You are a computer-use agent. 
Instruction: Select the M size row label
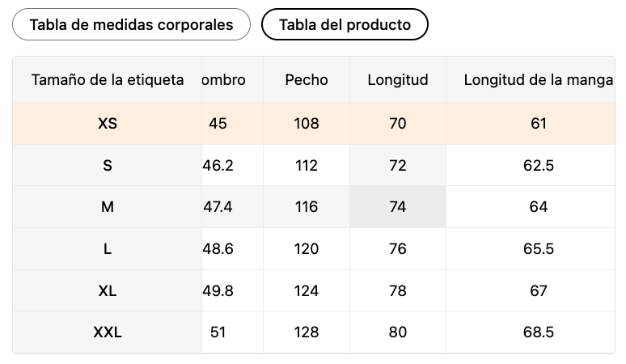tap(108, 207)
